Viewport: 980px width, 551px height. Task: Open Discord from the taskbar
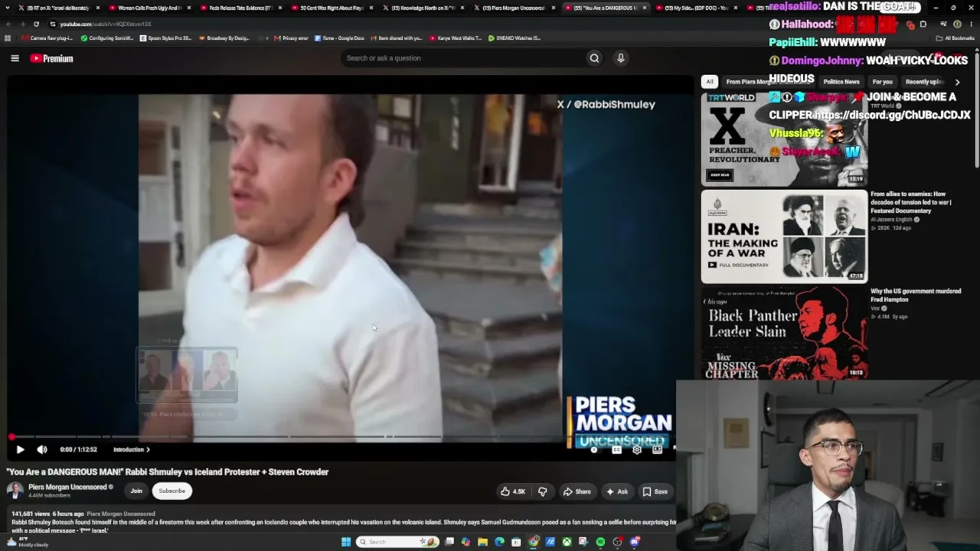click(634, 542)
